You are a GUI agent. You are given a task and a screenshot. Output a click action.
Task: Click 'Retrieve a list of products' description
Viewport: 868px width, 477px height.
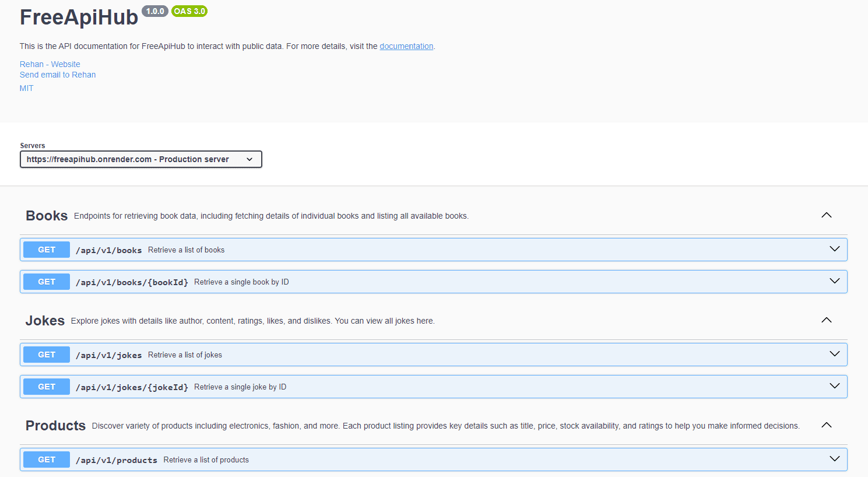[206, 460]
